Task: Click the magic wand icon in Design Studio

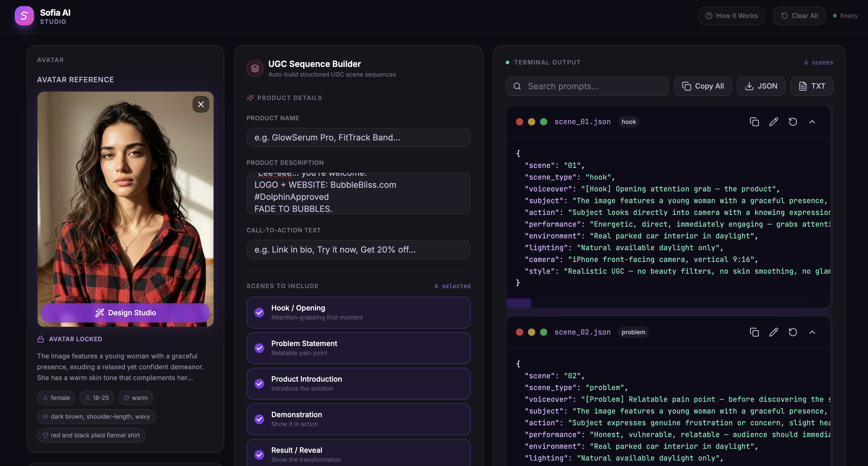Action: click(99, 313)
